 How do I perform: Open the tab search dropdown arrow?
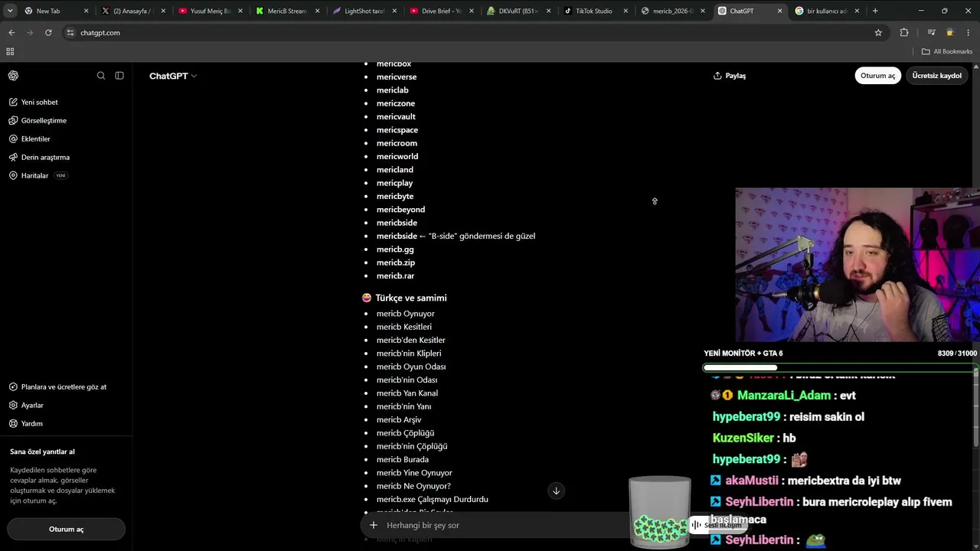(10, 11)
